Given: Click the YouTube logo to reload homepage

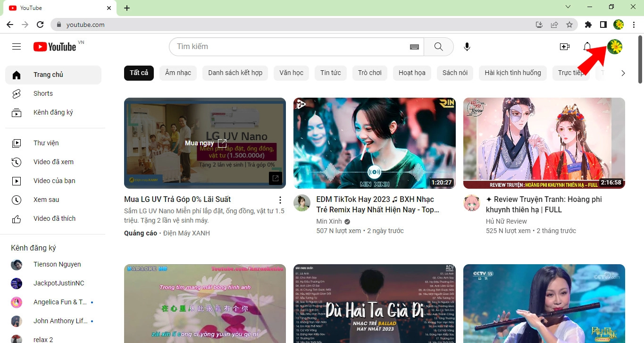Looking at the screenshot, I should 54,46.
